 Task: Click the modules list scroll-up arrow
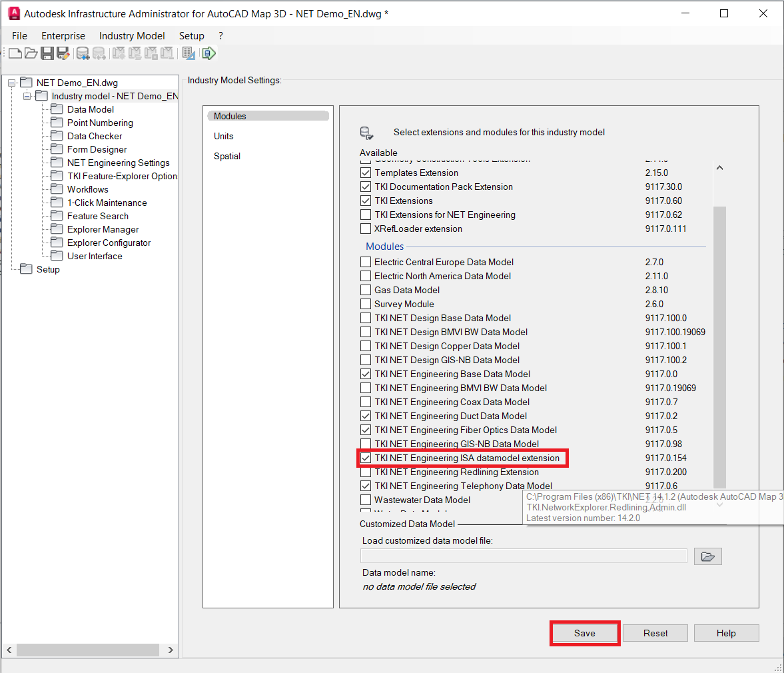pos(719,168)
